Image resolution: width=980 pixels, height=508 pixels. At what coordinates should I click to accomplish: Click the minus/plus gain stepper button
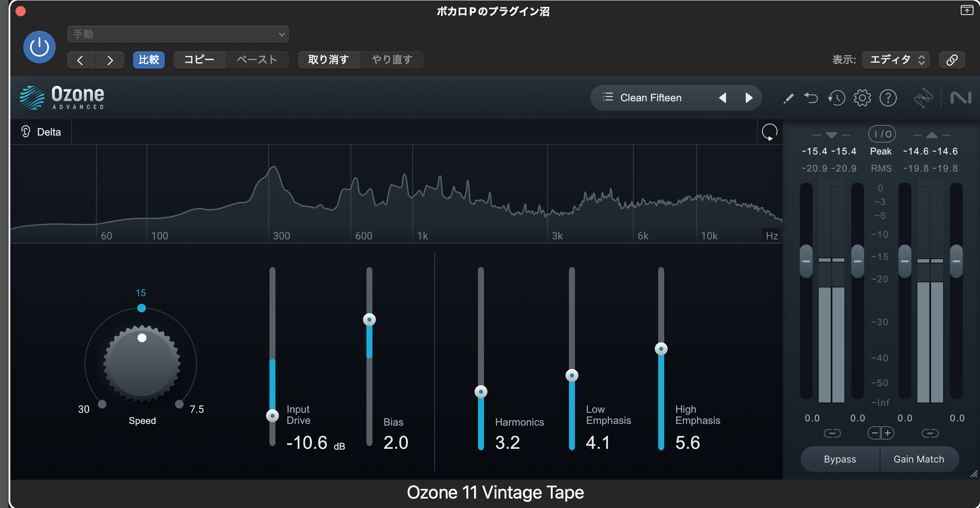881,433
